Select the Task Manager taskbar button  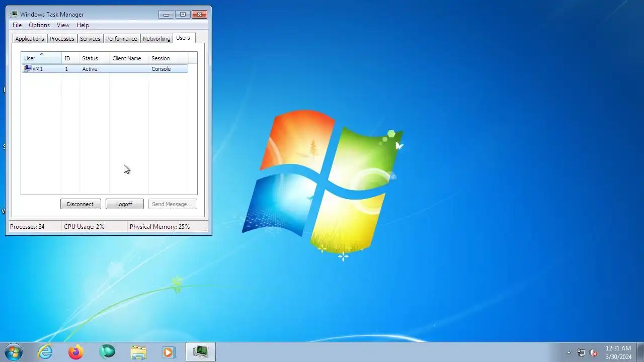tap(201, 352)
